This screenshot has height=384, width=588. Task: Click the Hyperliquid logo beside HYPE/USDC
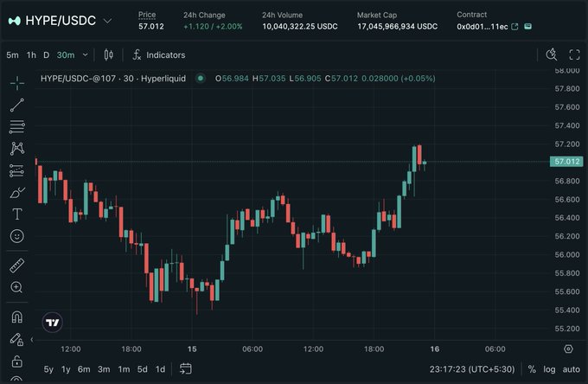pyautogui.click(x=14, y=21)
